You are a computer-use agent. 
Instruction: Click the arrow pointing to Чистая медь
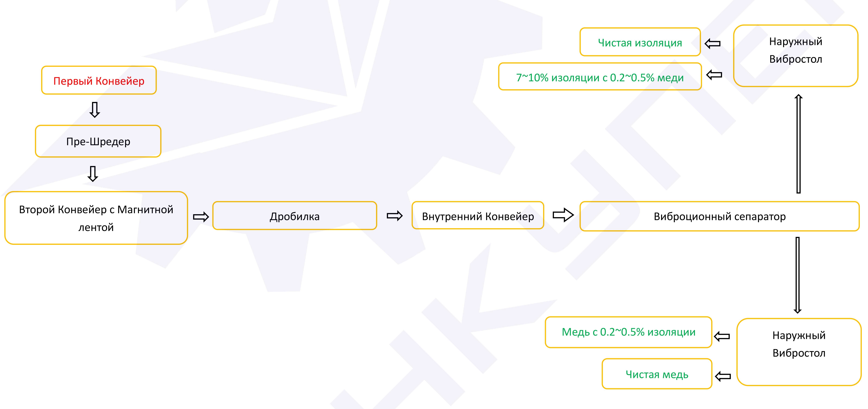(722, 376)
